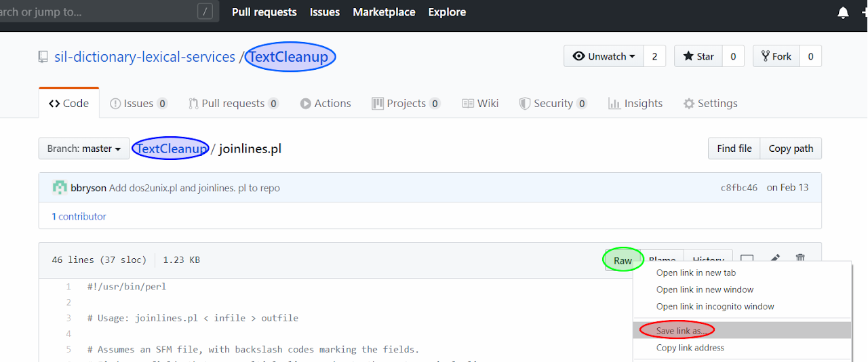Click TextCleanup in the file breadcrumb
868x362 pixels.
coord(172,148)
